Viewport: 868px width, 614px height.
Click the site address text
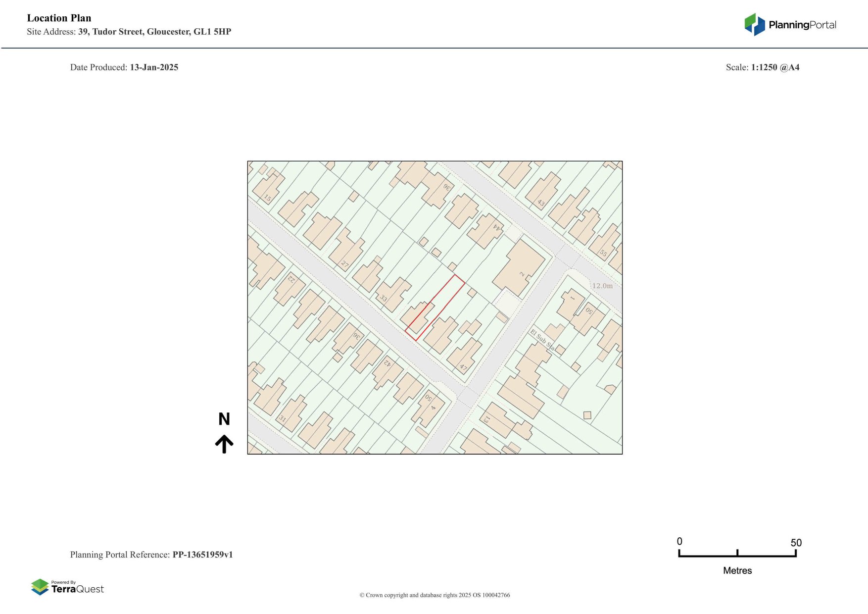(x=129, y=32)
